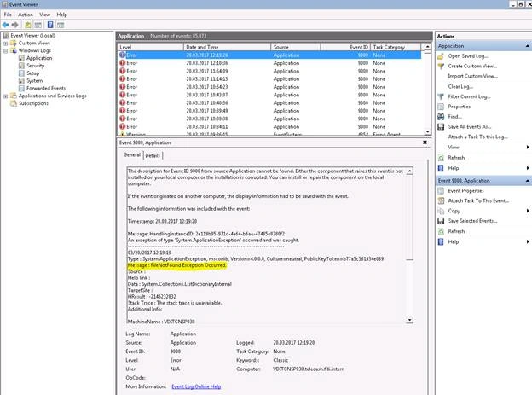Click the event list scroll-down arrow
The image size is (532, 395).
427,131
